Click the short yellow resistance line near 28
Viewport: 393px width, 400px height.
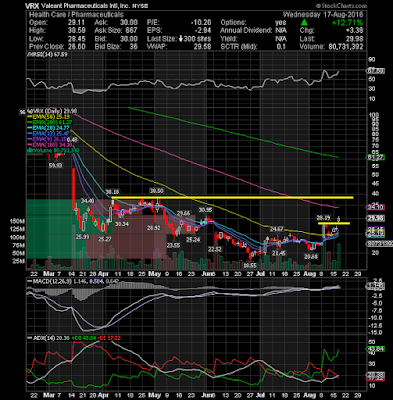[x=334, y=223]
